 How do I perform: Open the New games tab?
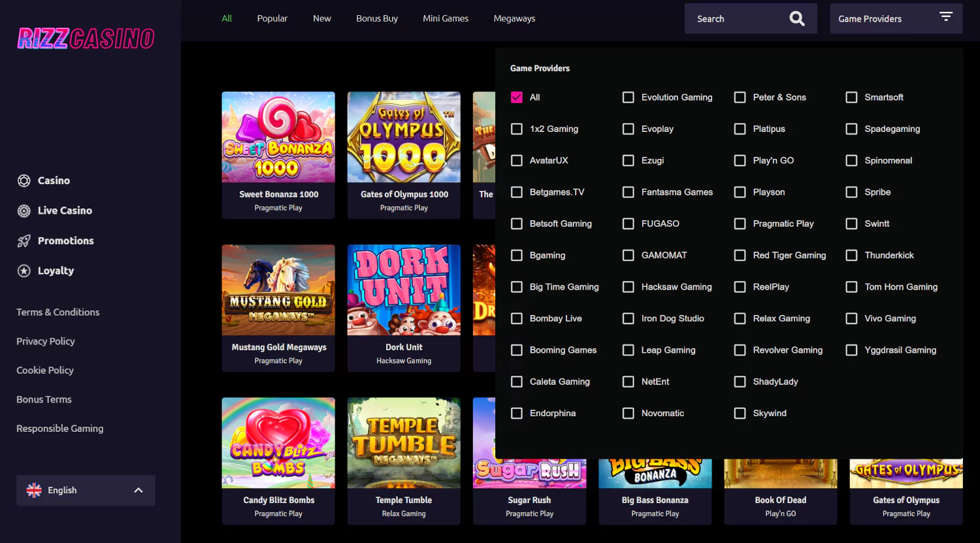(x=322, y=18)
